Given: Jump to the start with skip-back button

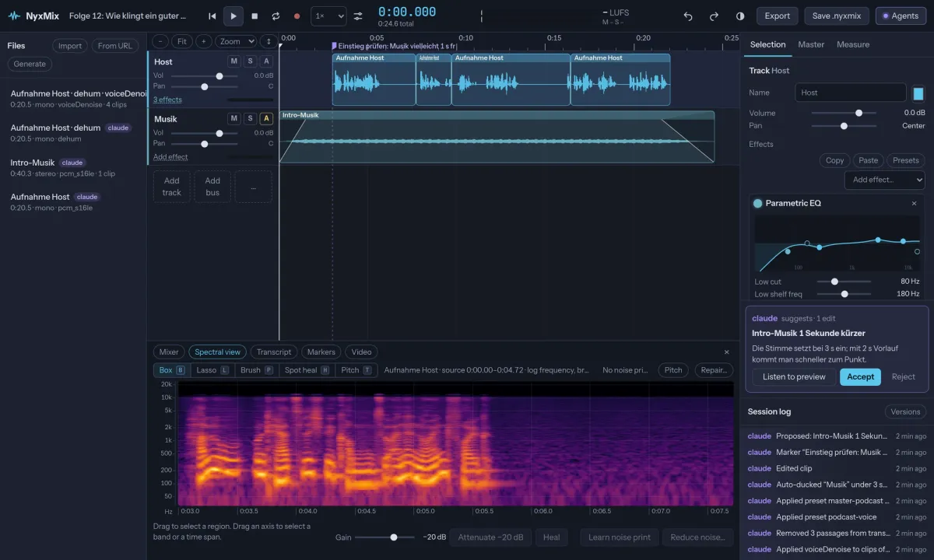Looking at the screenshot, I should [212, 16].
